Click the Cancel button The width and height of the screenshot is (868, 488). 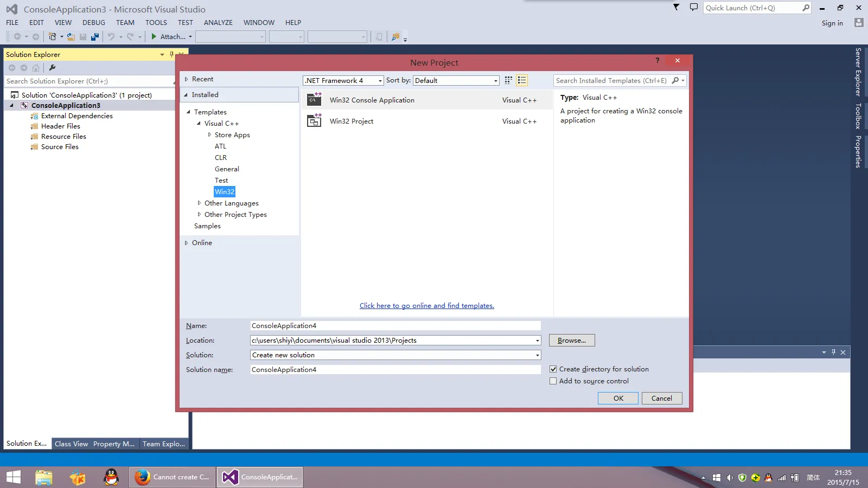pos(662,398)
